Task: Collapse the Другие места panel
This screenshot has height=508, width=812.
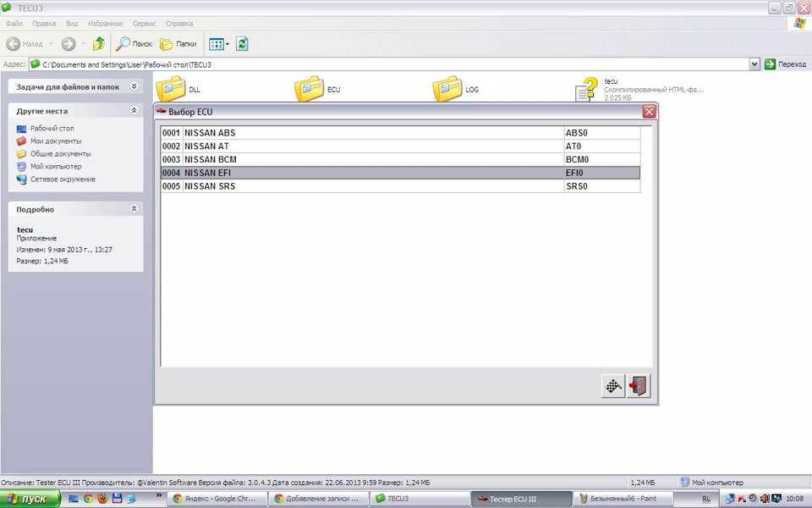Action: [134, 111]
